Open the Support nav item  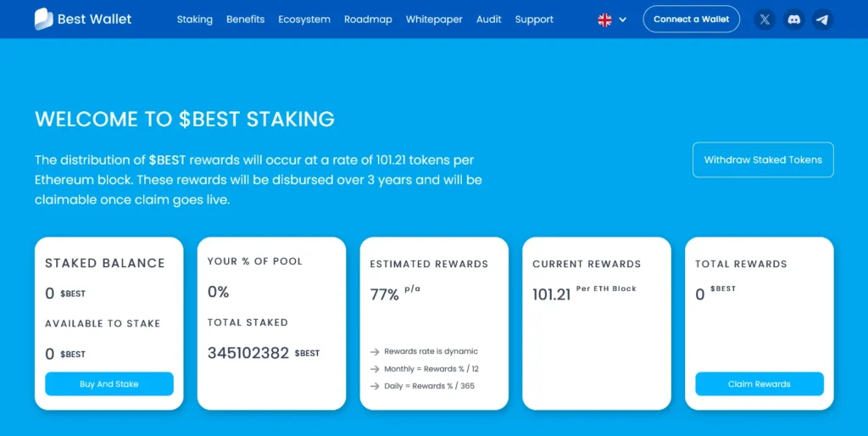534,20
